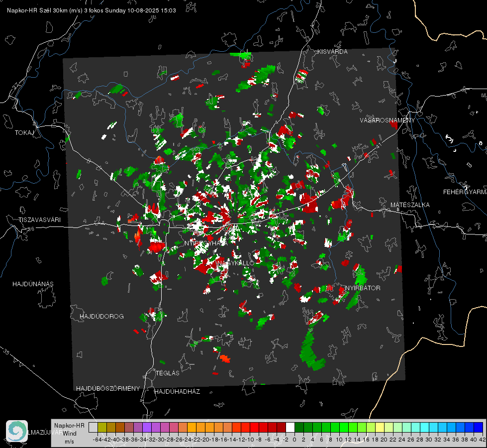Click the TOKAJ town label
This screenshot has width=487, height=448.
point(24,133)
